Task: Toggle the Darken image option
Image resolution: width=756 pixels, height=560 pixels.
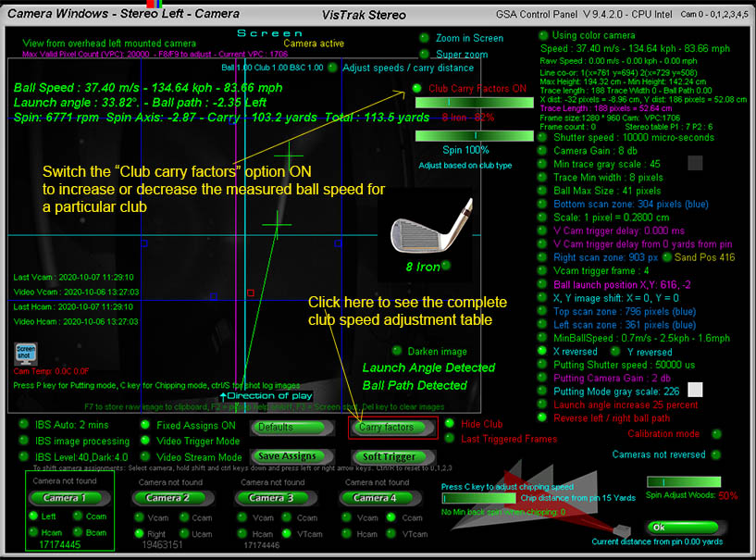Action: 398,352
